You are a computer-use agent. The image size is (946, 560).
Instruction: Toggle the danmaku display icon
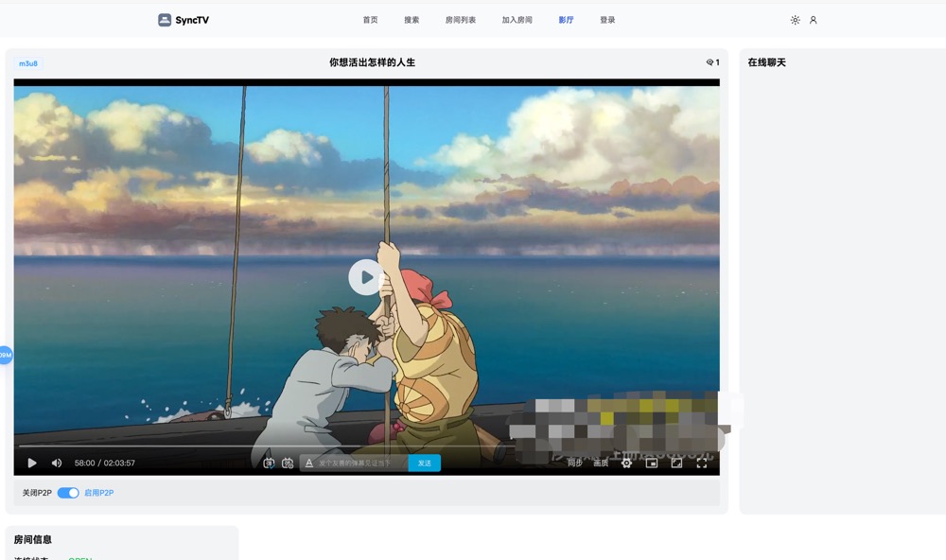tap(269, 464)
